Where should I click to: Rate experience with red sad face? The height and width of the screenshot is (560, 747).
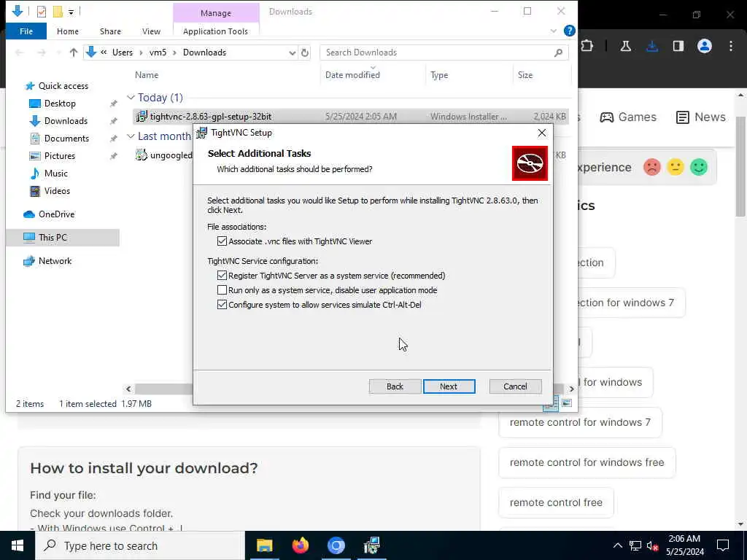pos(651,167)
